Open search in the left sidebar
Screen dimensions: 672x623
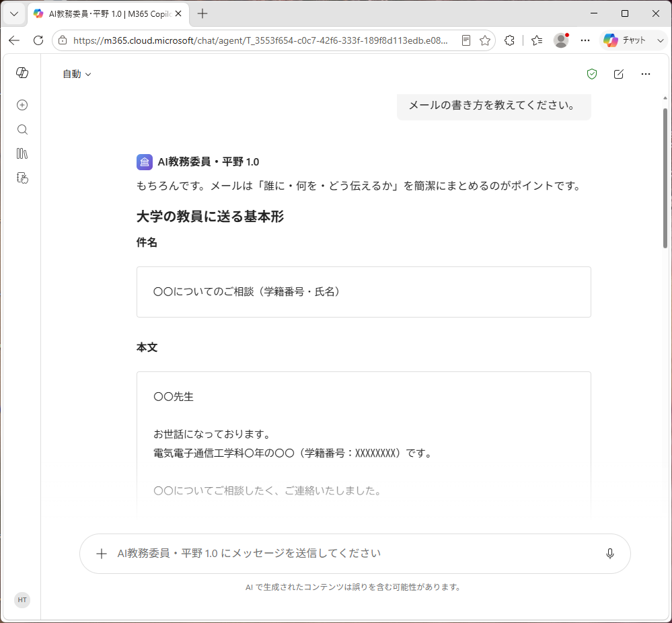coord(22,129)
